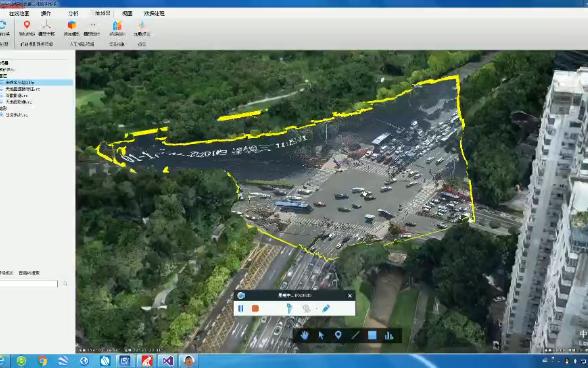Select the blue square polygon tool
Screen dimensions: 588x368
tap(372, 335)
